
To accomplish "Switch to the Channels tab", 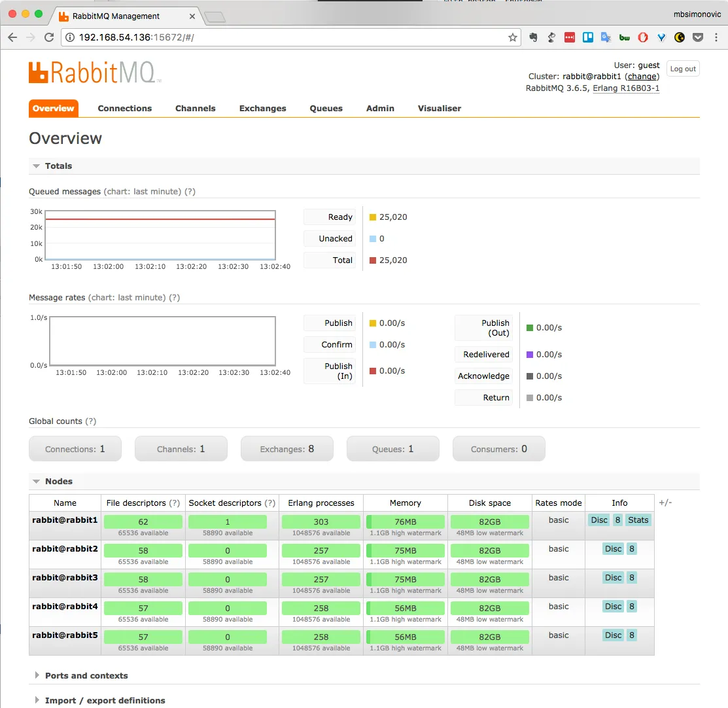I will click(x=196, y=108).
